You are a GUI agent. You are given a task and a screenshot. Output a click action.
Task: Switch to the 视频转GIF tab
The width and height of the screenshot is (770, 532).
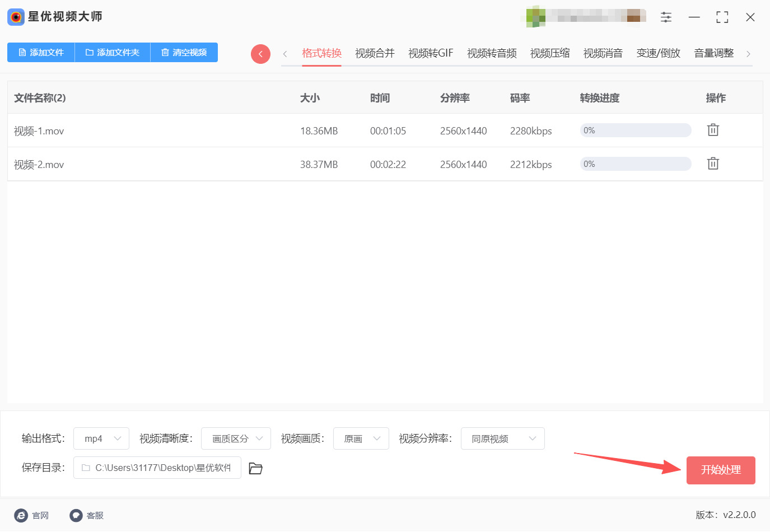(431, 53)
